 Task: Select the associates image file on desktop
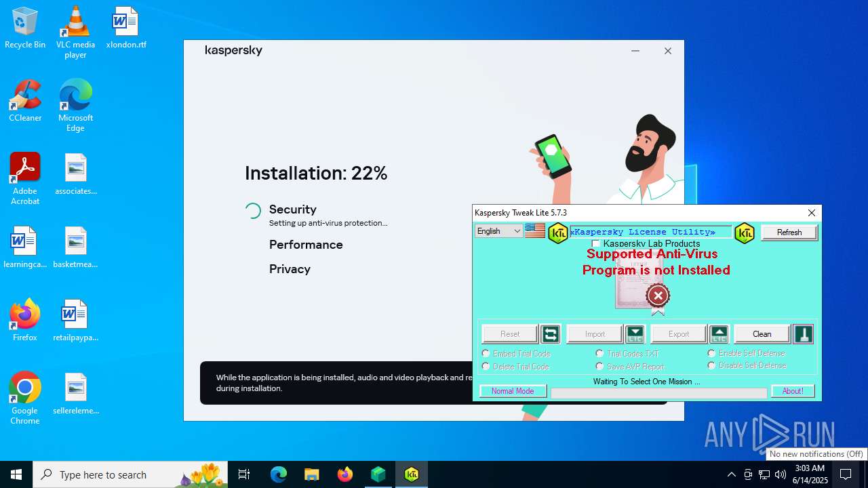75,175
